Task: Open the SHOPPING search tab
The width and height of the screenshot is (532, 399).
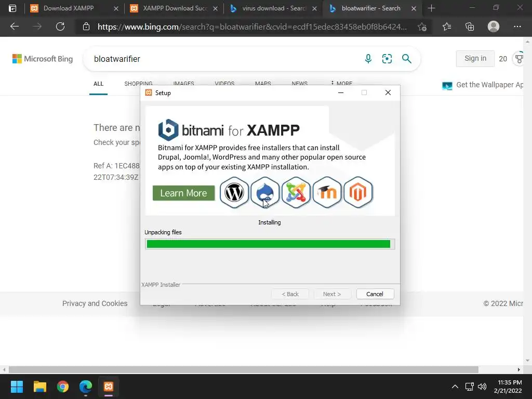Action: coord(138,83)
